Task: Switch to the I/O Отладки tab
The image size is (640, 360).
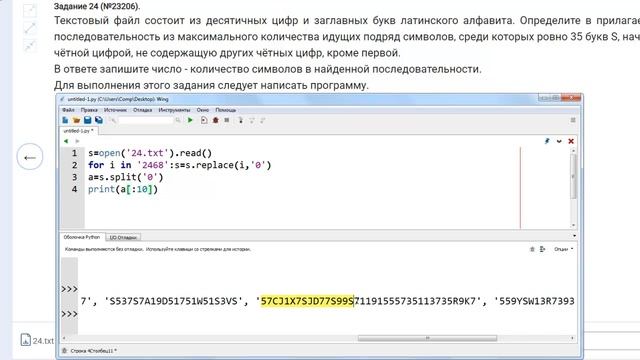Action: 123,237
